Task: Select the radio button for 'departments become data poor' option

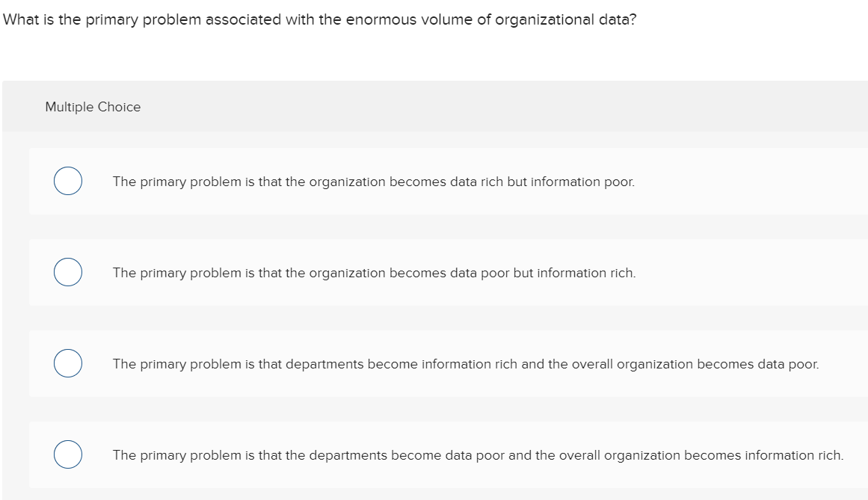Action: click(x=68, y=454)
